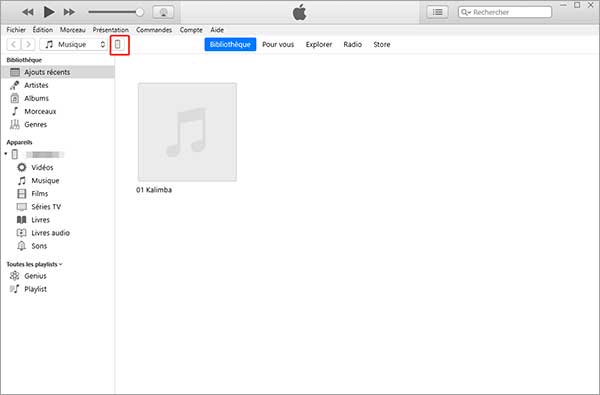
Task: Click the Ajouts récents grid icon
Action: pos(15,72)
